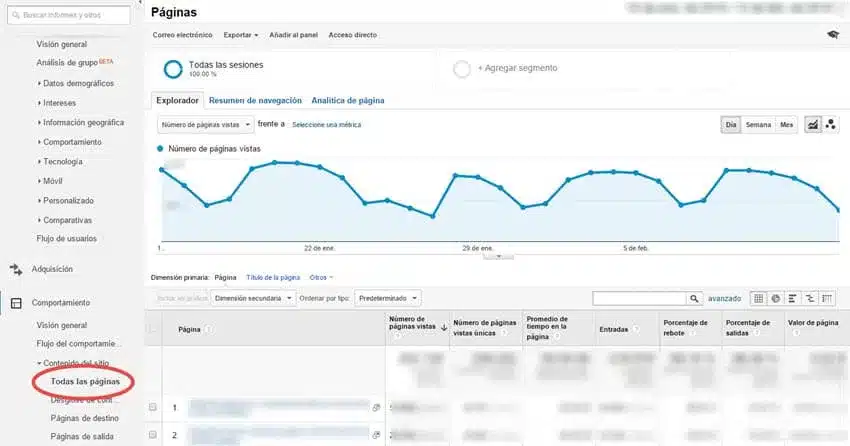Screen dimensions: 850x446
Task: Click Correo electrónico button
Action: [x=182, y=35]
